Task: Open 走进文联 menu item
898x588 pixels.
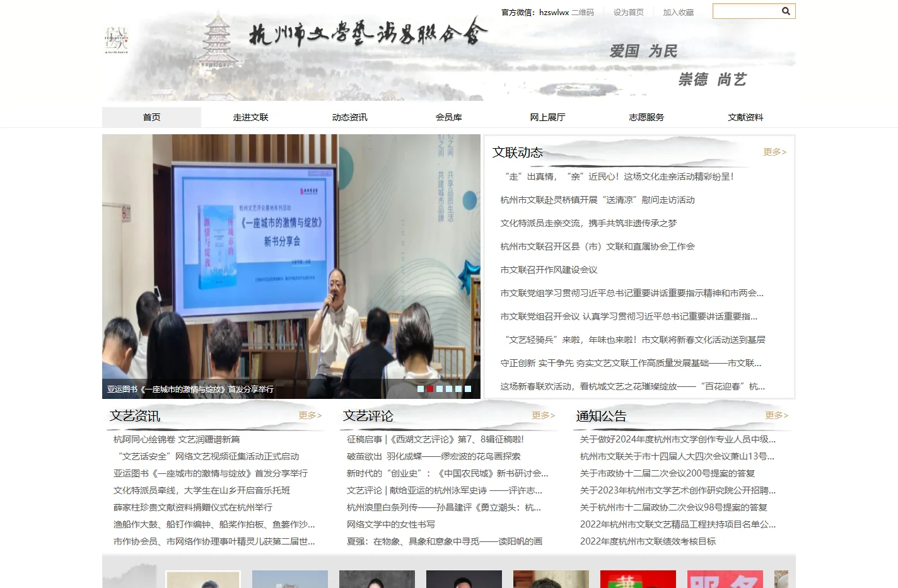Action: (x=250, y=117)
